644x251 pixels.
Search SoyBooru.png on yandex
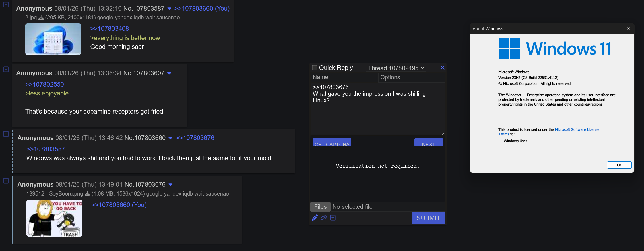click(172, 194)
